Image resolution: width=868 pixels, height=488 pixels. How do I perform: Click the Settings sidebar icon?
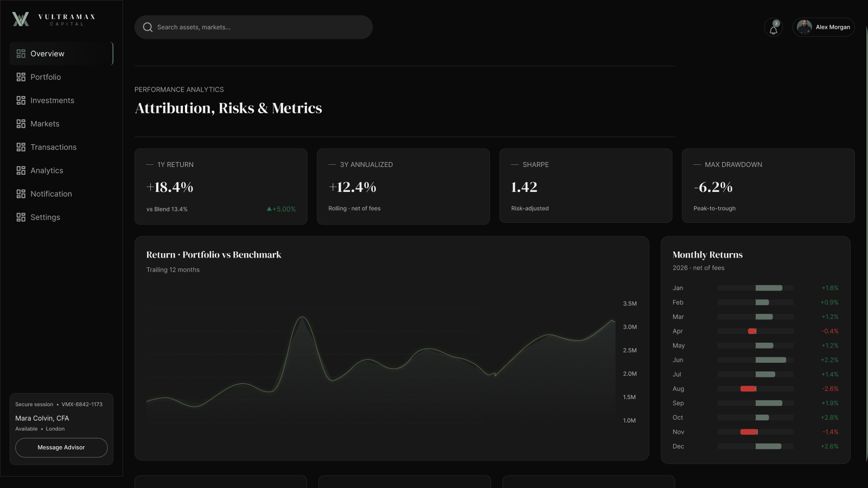click(21, 217)
